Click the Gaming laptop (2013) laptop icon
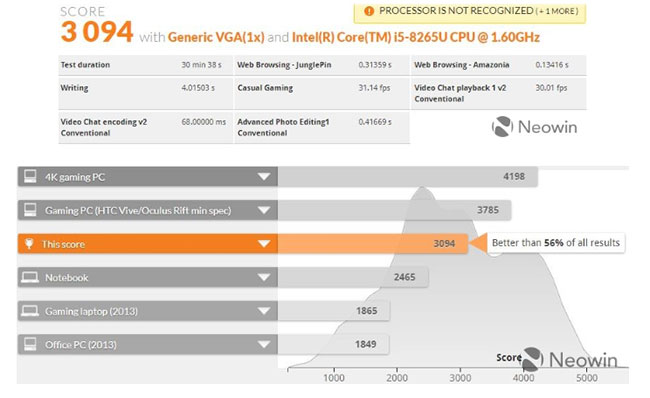 click(30, 311)
